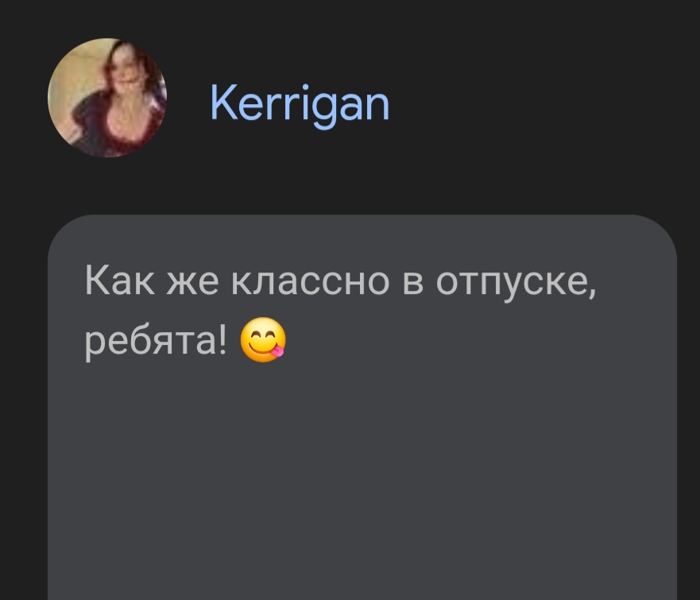Click the word "ребята!" in the message
The width and height of the screenshot is (700, 600).
[156, 341]
